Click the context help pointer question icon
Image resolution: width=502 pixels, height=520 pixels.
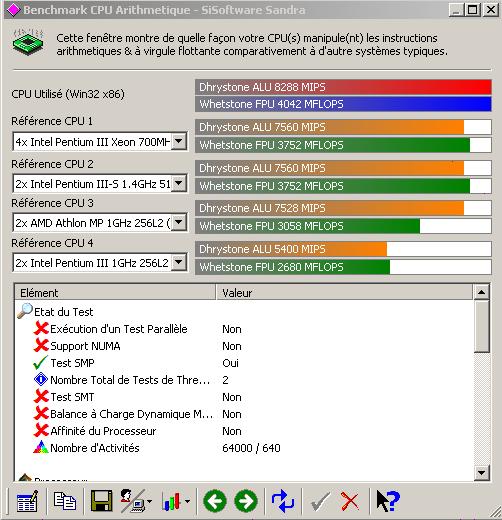pos(387,501)
